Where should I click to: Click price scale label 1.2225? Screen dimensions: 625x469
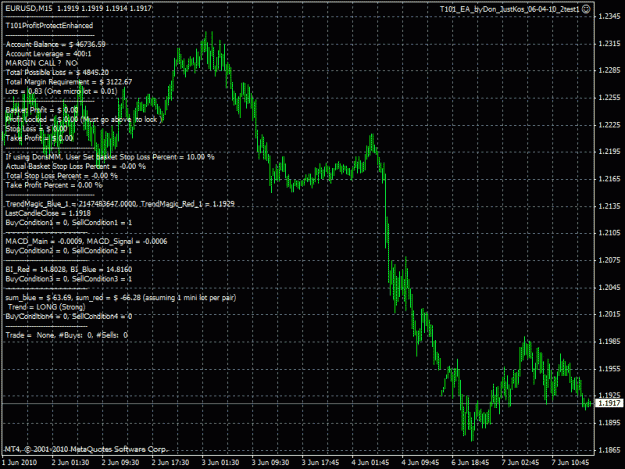pyautogui.click(x=610, y=125)
